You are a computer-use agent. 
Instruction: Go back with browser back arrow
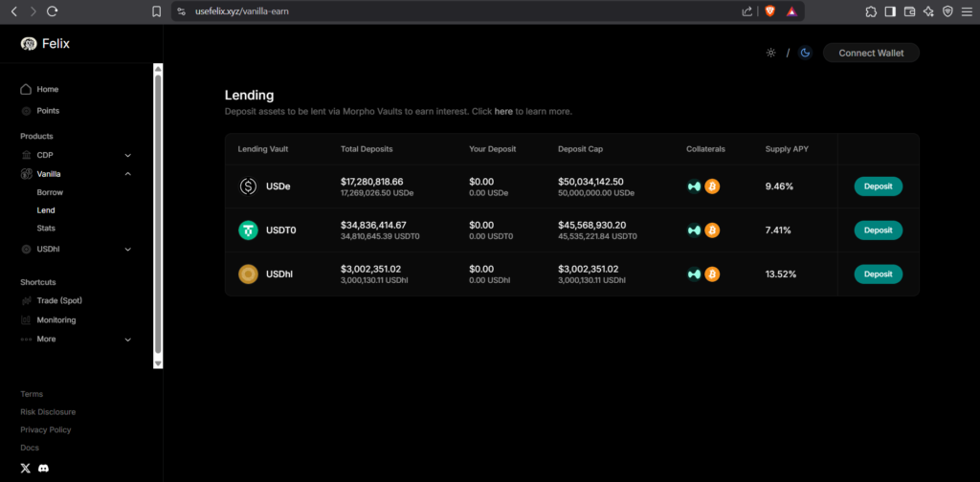(14, 11)
